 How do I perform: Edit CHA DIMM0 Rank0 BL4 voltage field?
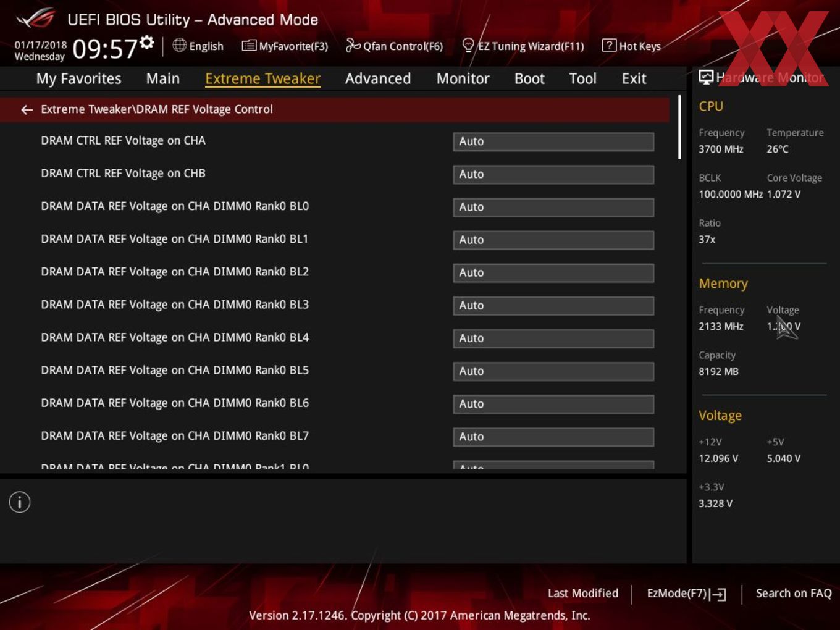(553, 338)
